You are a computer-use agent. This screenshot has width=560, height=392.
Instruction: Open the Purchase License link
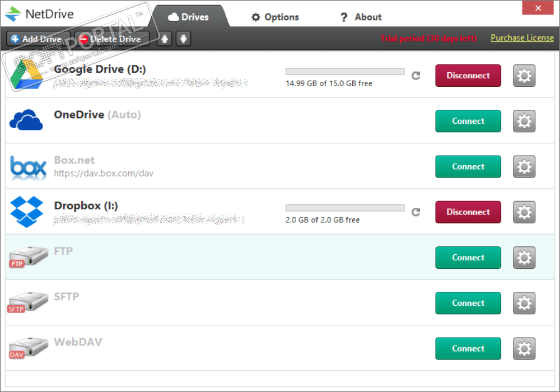tap(522, 38)
